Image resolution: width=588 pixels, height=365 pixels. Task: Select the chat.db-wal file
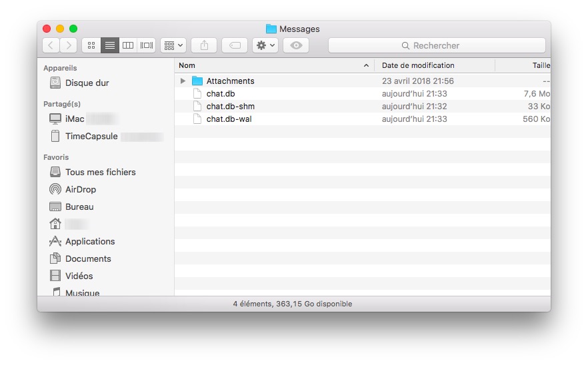(x=229, y=119)
